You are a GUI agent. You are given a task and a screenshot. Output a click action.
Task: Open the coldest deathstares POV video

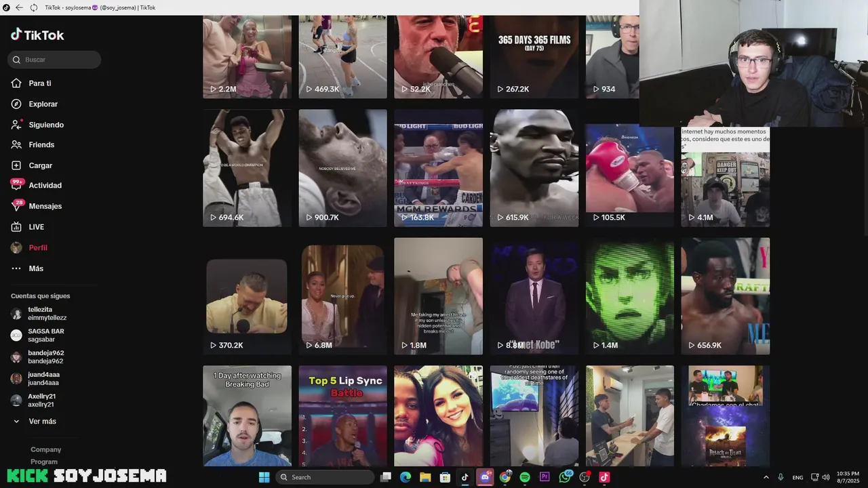coord(534,416)
